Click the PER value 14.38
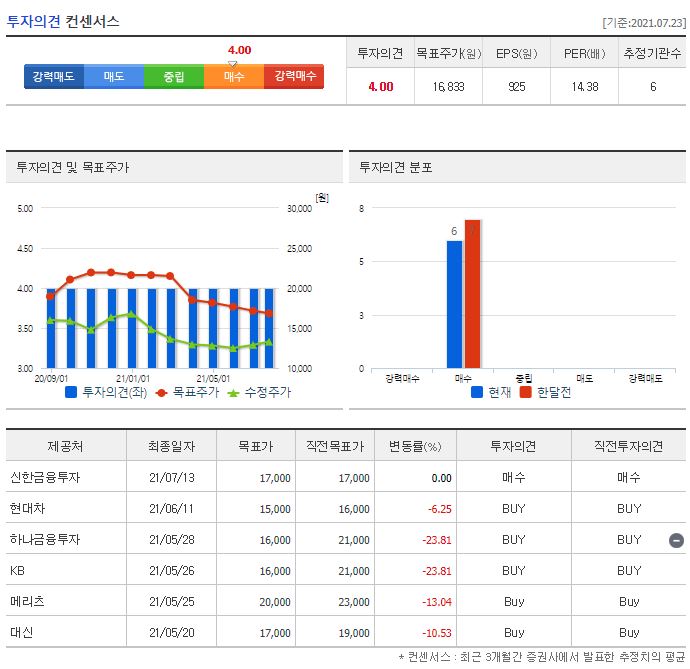The width and height of the screenshot is (690, 669). (x=585, y=87)
